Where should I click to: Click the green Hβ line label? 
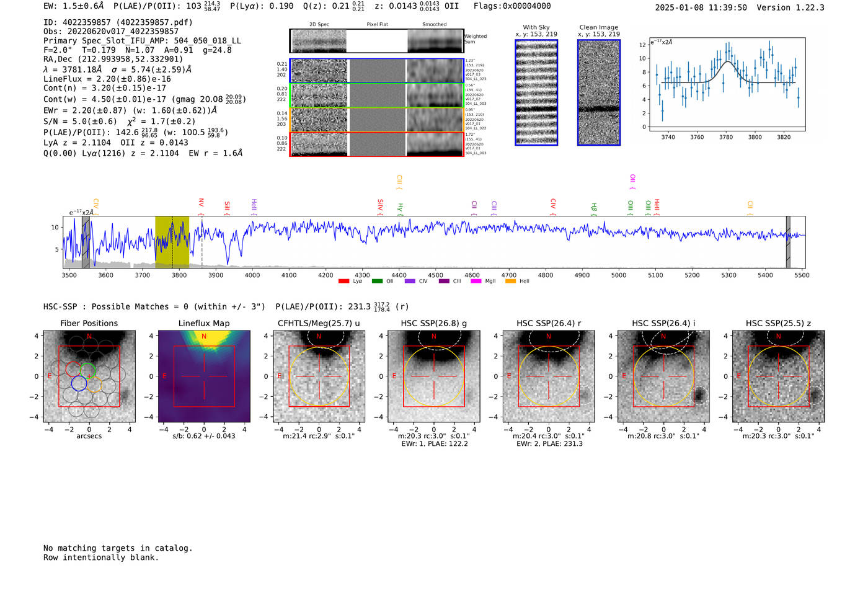point(594,208)
